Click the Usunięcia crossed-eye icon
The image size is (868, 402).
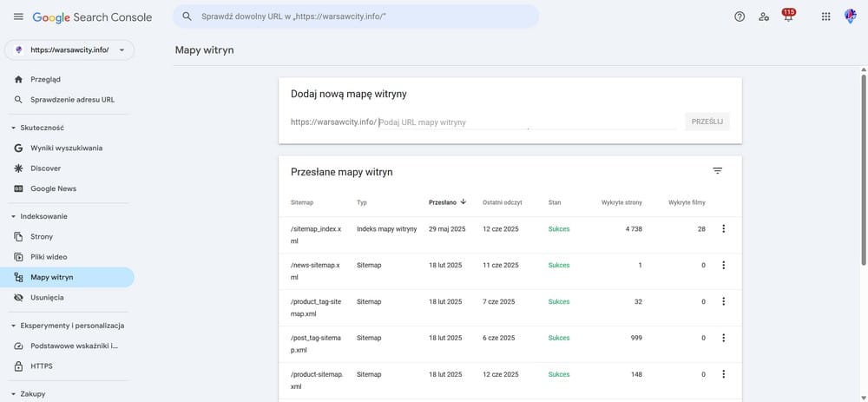pyautogui.click(x=19, y=298)
